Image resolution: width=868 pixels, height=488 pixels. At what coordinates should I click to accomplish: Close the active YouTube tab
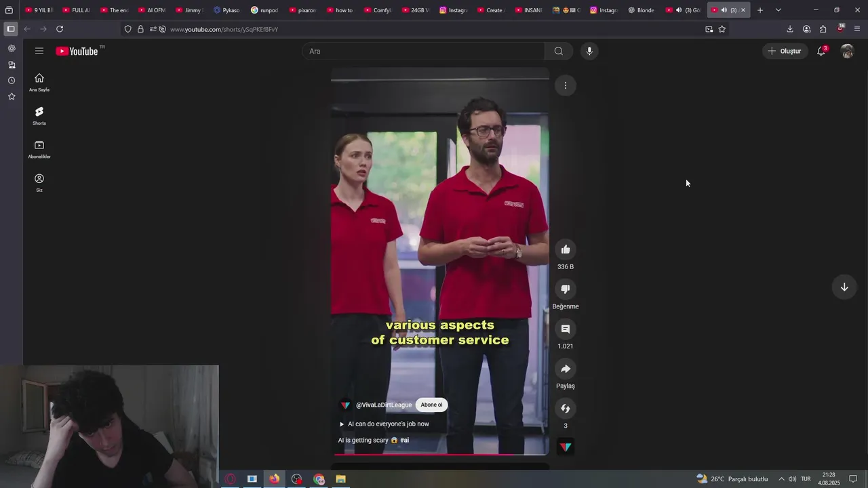[x=743, y=10]
